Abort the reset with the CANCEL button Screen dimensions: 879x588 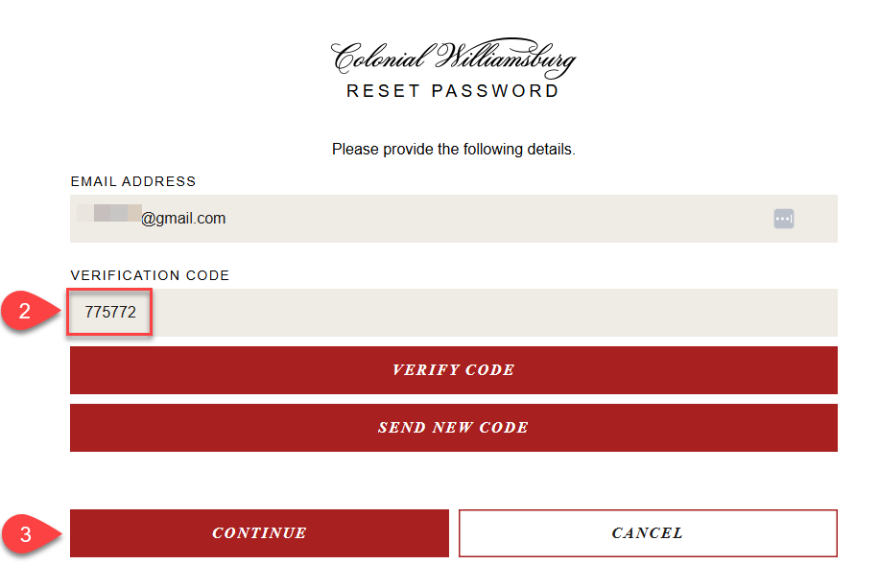[x=648, y=533]
